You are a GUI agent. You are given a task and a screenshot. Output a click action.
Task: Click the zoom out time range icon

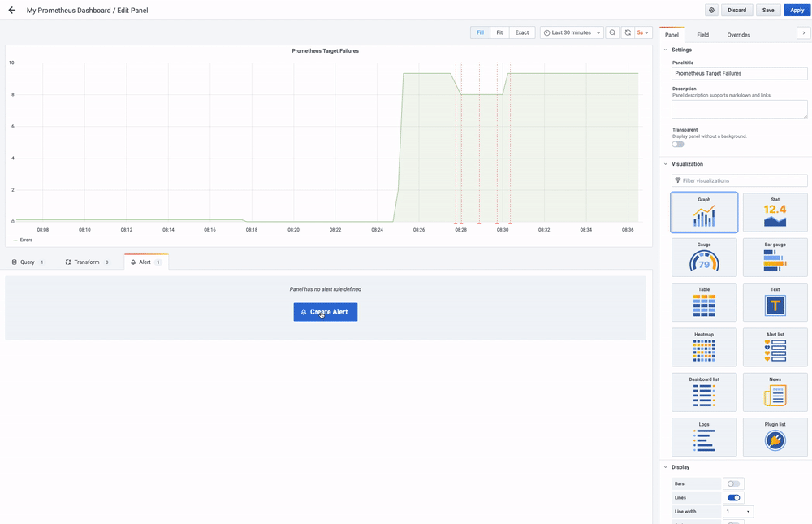[612, 32]
